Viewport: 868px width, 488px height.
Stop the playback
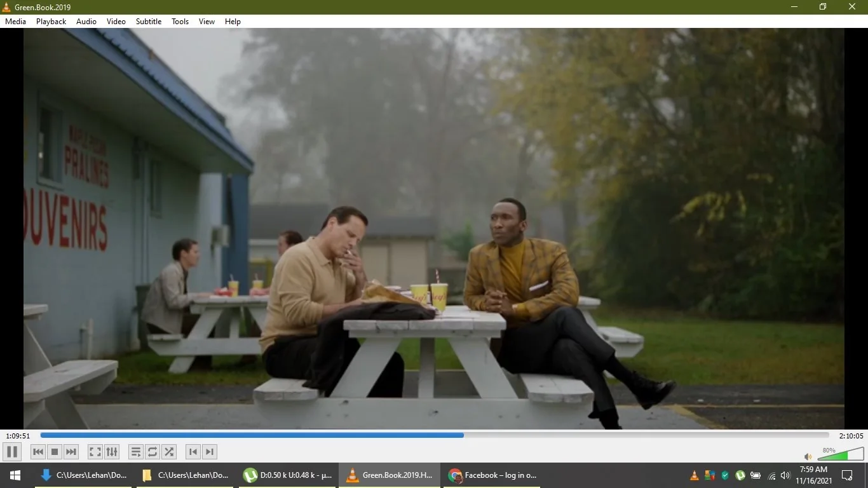[55, 452]
